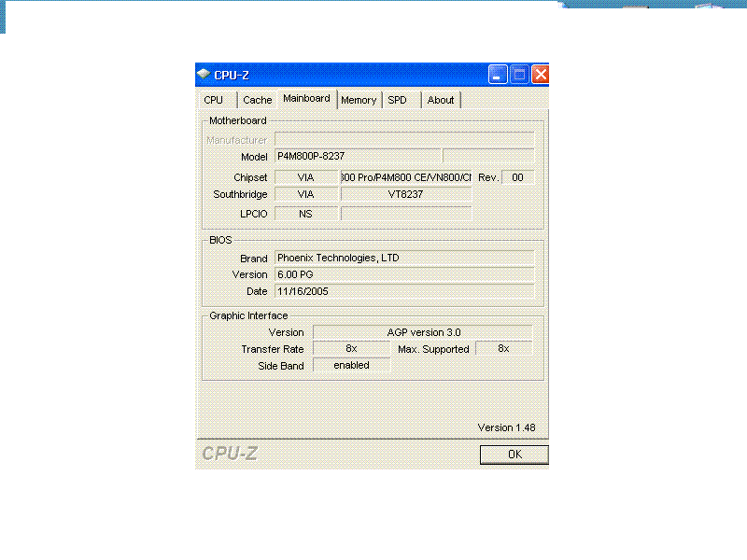Click the Southbridge vendor VIA field
The image size is (747, 560).
click(306, 194)
